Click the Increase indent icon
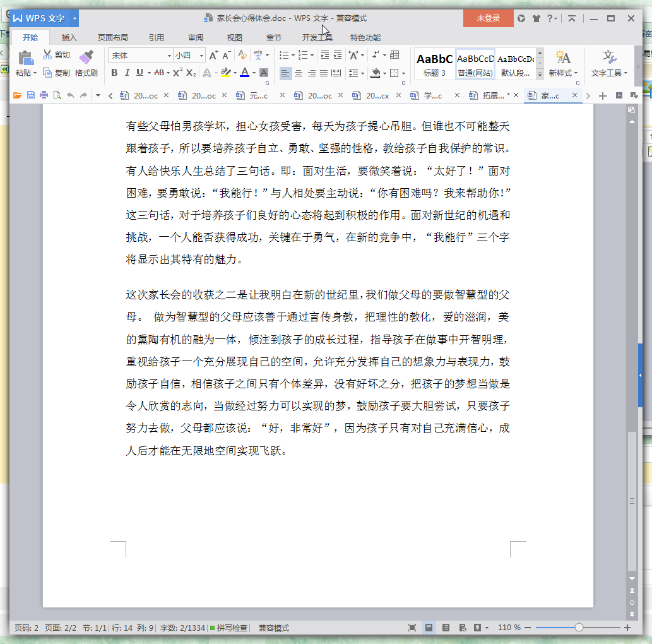 338,55
